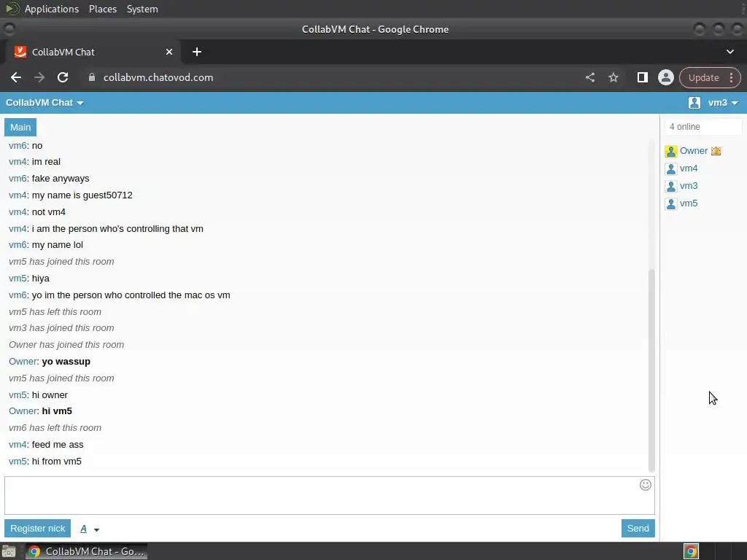Click the Owner avatar icon in user list

coord(671,152)
